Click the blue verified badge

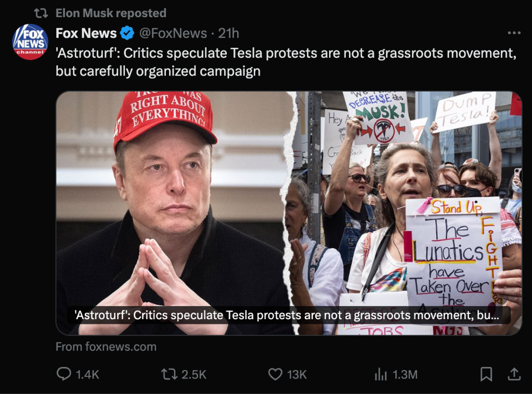[x=127, y=33]
